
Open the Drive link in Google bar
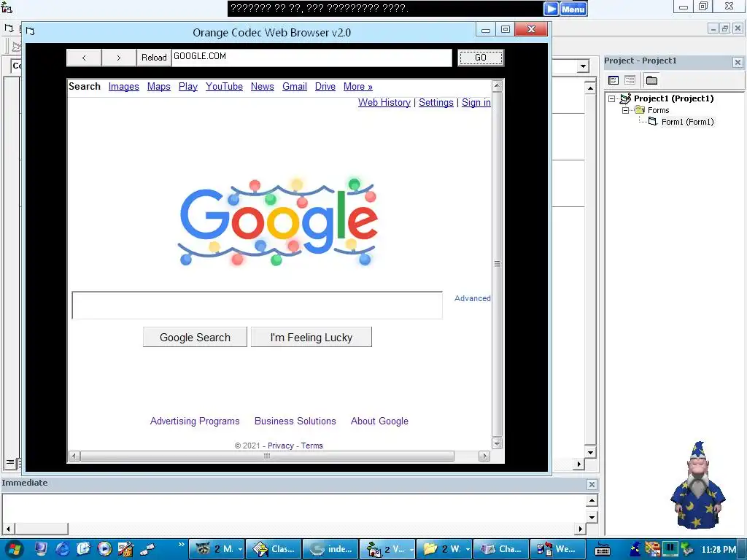pyautogui.click(x=325, y=86)
